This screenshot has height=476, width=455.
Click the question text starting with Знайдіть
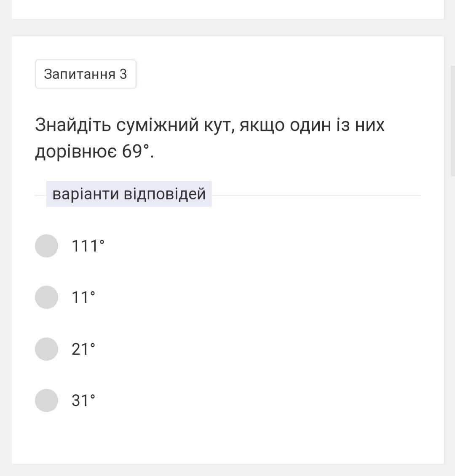[210, 138]
